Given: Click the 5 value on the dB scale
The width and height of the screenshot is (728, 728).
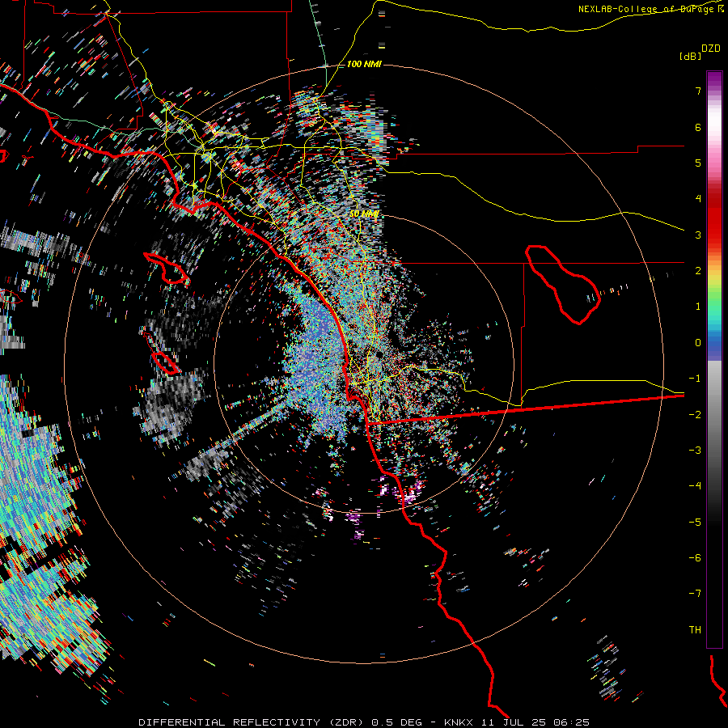Looking at the screenshot, I should click(698, 163).
